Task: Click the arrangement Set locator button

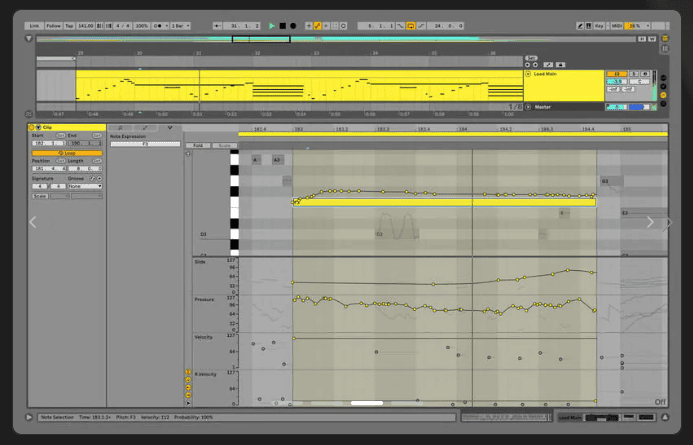Action: 531,58
